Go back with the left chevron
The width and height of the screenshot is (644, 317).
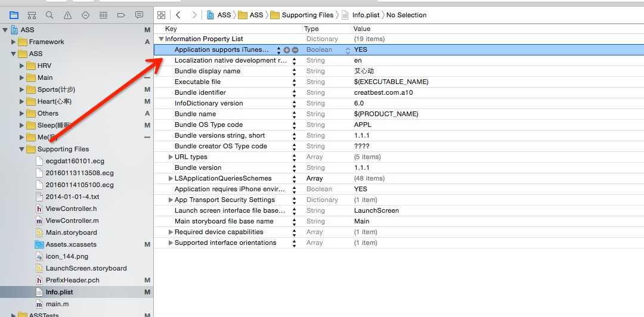[x=178, y=15]
